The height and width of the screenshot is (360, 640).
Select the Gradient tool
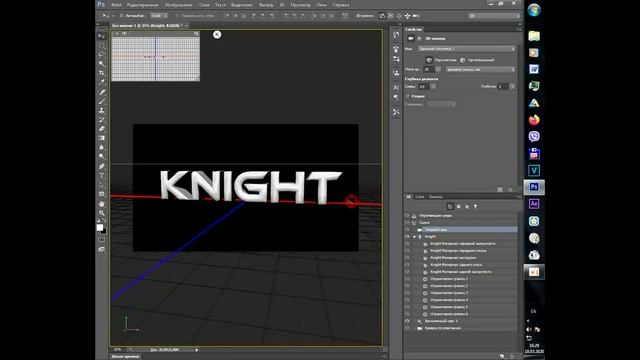coord(102,138)
